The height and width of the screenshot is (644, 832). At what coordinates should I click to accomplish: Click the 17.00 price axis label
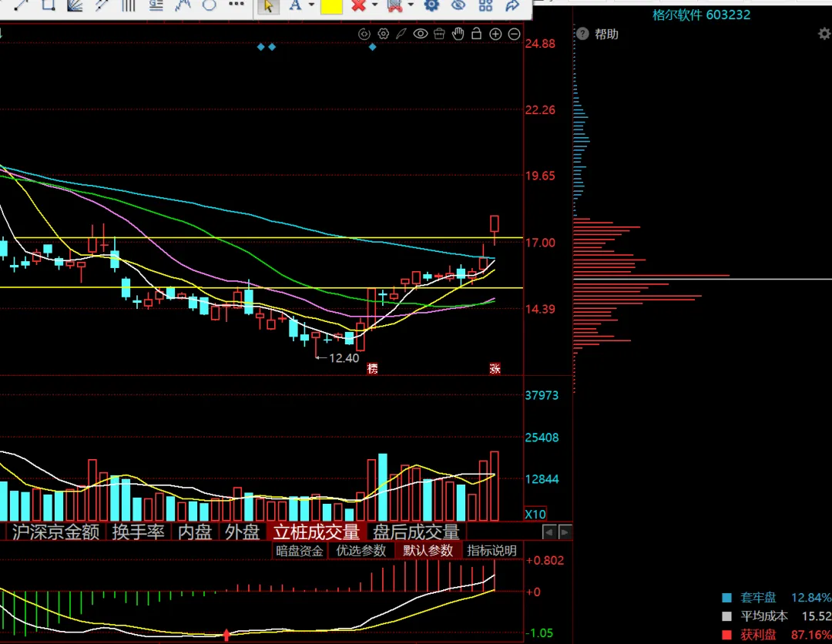point(540,243)
